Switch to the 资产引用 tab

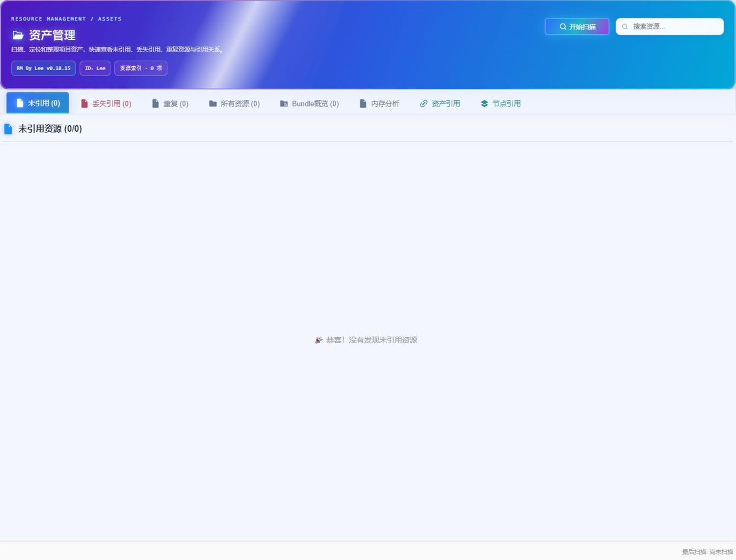coord(440,104)
